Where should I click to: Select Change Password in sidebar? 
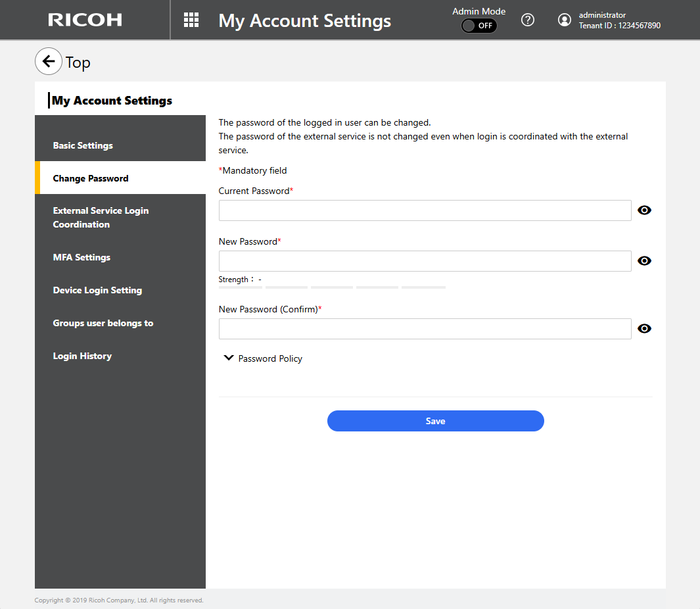[91, 178]
